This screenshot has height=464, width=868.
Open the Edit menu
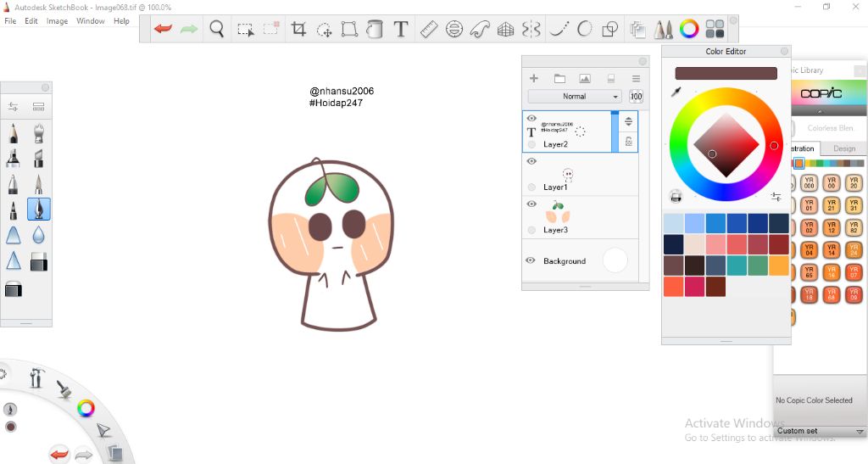click(31, 21)
